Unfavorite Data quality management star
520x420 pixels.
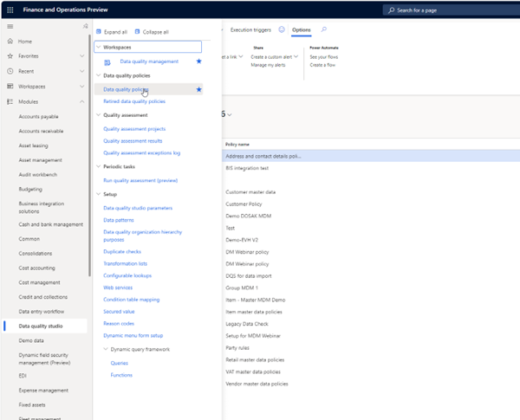198,61
